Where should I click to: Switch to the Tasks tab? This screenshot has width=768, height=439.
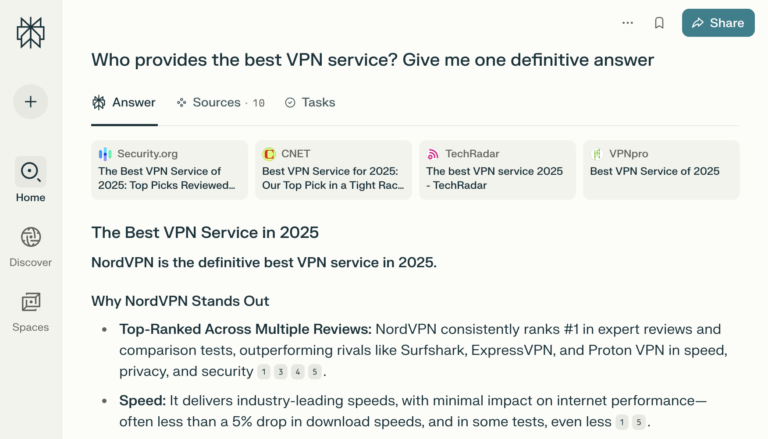click(x=310, y=102)
